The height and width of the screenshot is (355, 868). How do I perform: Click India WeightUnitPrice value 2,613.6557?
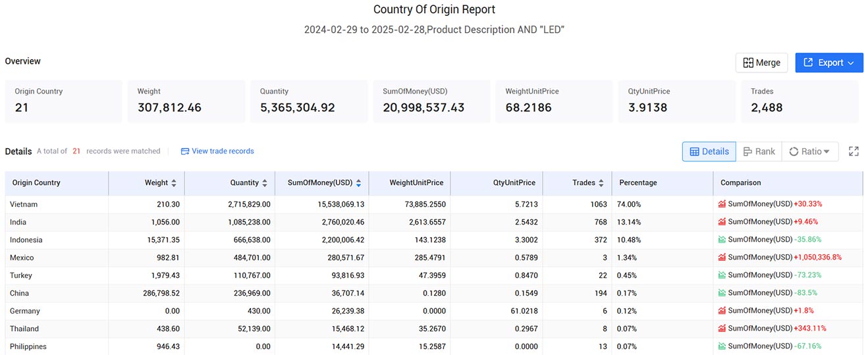click(427, 222)
